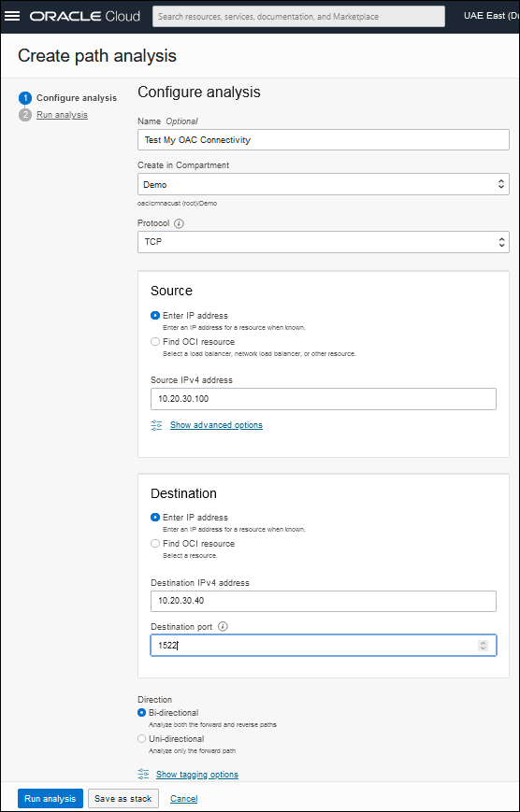
Task: Select Source Find OCI resource radio
Action: tap(155, 342)
